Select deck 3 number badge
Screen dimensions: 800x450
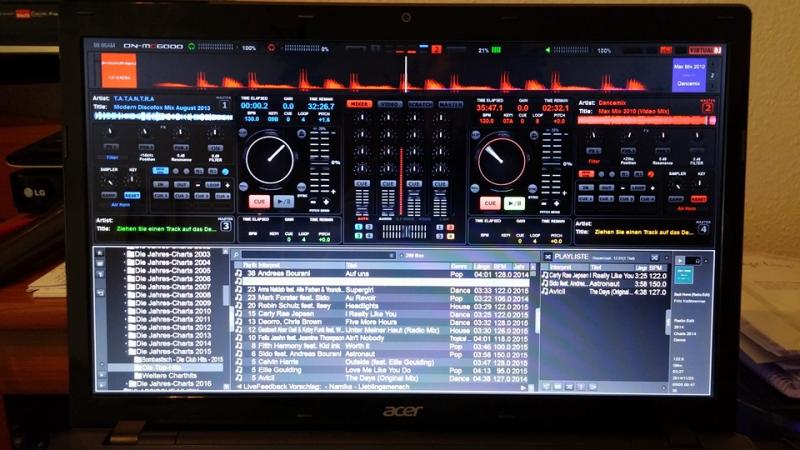coord(226,225)
